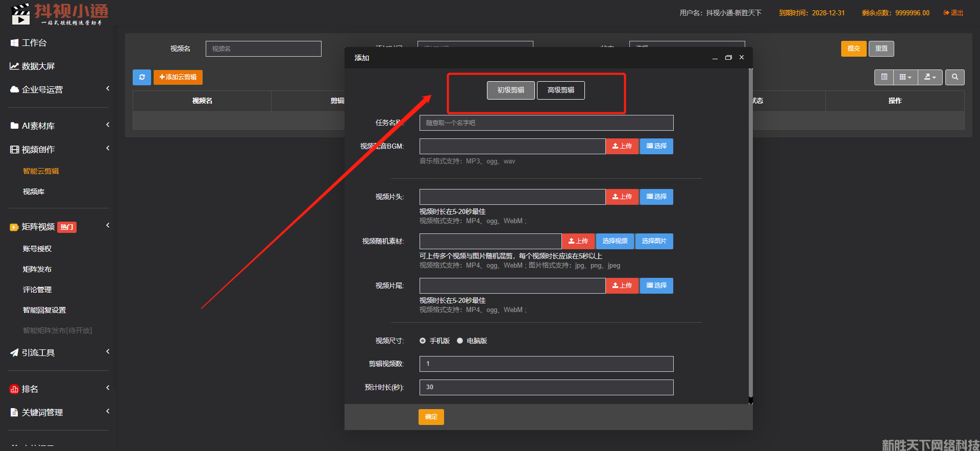Click the 退出 logout icon

(946, 13)
